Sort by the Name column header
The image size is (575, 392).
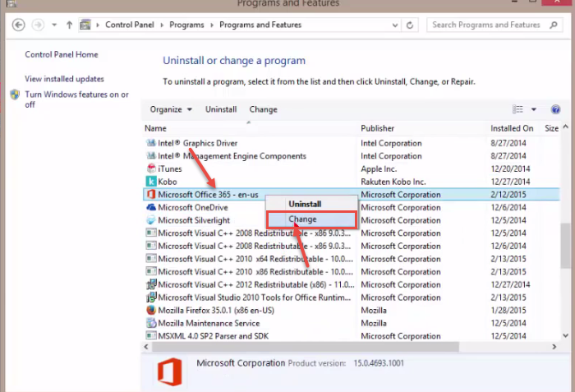coord(155,128)
